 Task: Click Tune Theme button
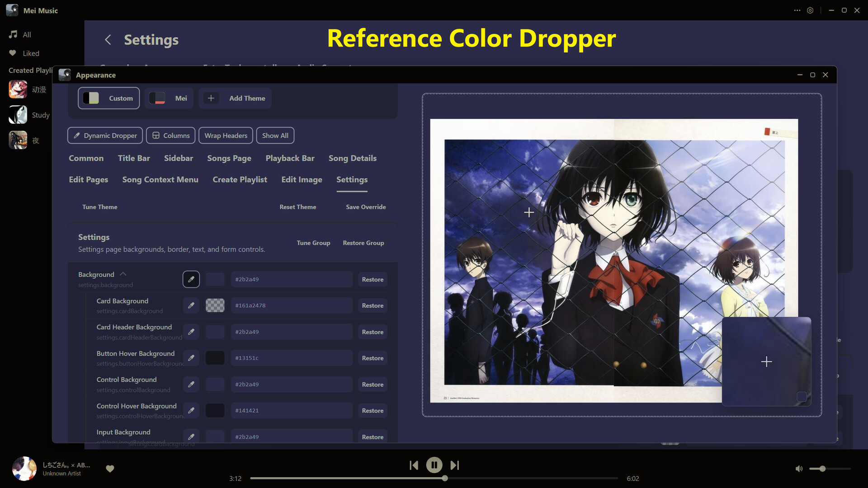99,207
